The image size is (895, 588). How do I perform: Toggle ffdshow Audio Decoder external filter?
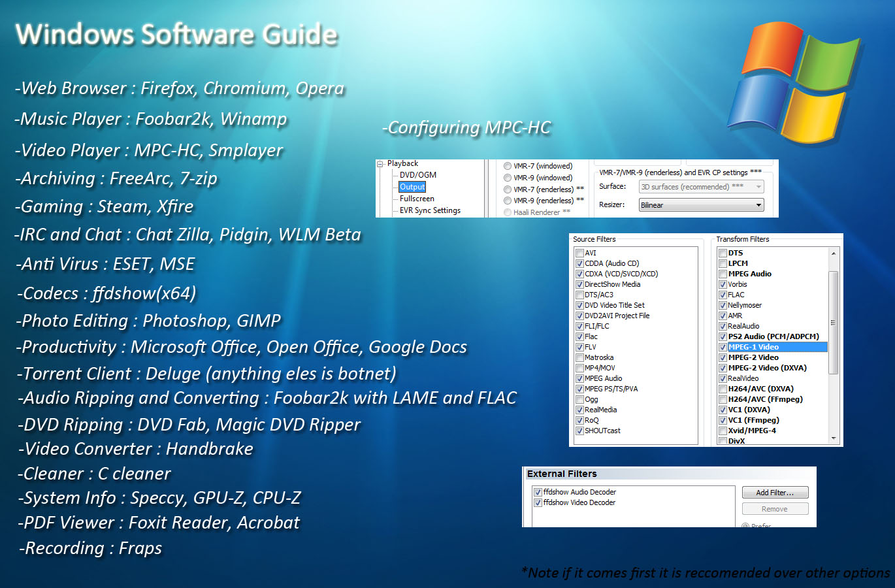coord(538,493)
